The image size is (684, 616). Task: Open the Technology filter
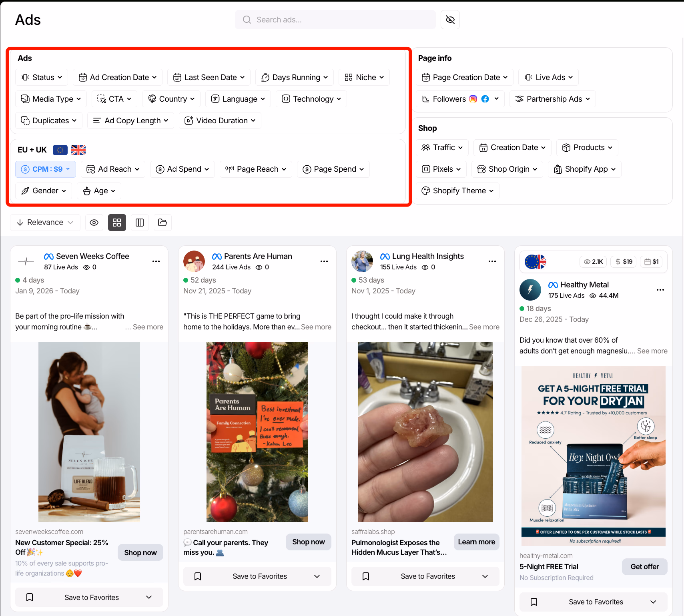(311, 99)
